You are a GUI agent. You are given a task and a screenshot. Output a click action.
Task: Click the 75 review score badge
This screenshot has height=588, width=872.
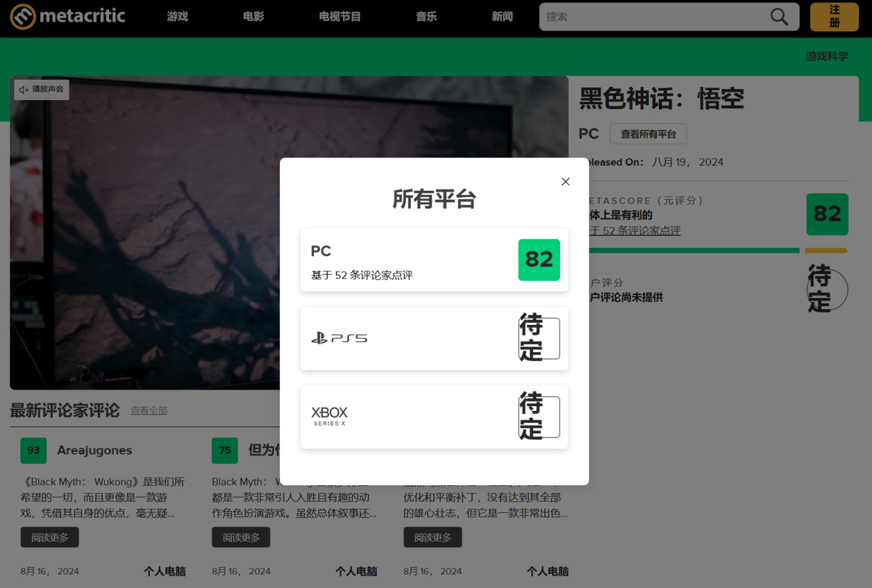click(225, 450)
